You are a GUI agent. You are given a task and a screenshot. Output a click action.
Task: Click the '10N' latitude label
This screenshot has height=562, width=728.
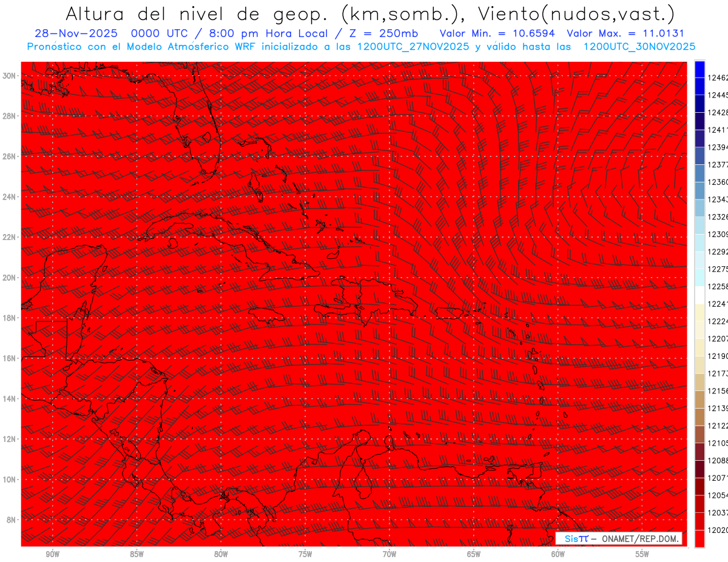(10, 480)
